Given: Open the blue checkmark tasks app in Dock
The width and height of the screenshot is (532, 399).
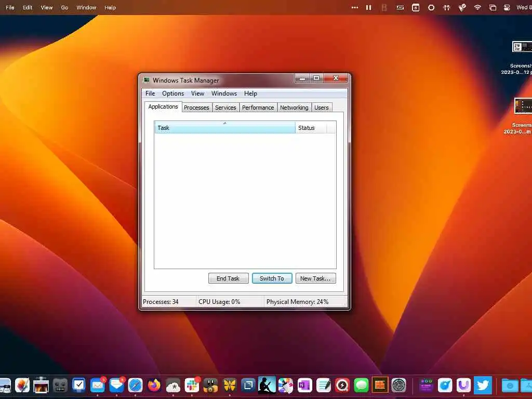Looking at the screenshot, I should tap(79, 385).
